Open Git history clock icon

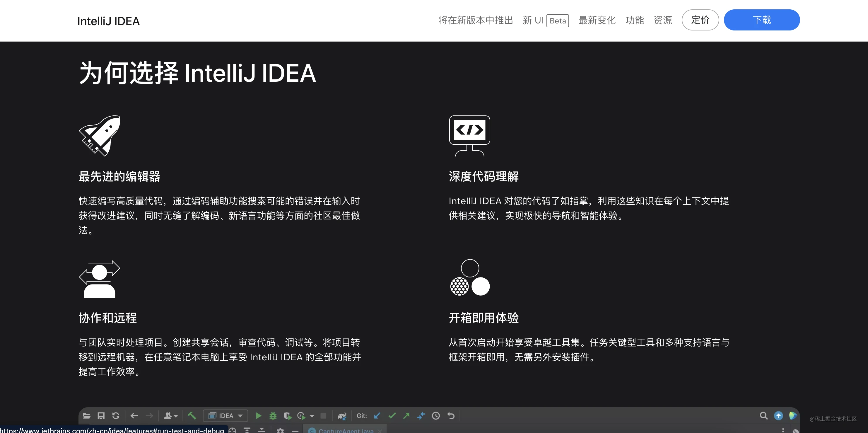[436, 415]
